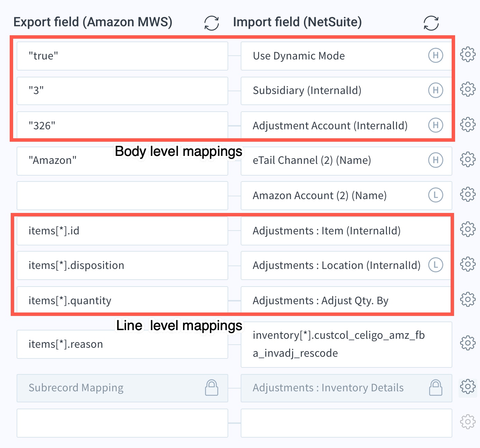This screenshot has width=480, height=448.
Task: Open settings gear for Adjustments Location mapping
Action: coord(468,264)
